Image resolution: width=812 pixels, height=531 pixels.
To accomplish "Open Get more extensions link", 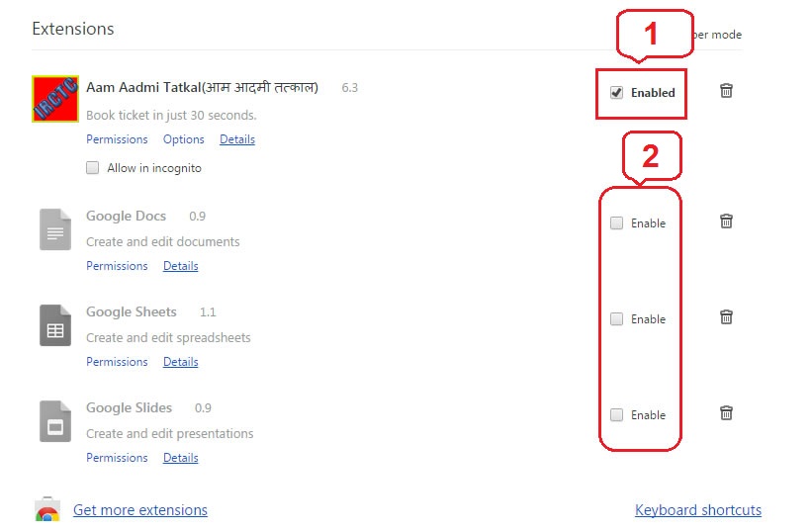I will (140, 510).
